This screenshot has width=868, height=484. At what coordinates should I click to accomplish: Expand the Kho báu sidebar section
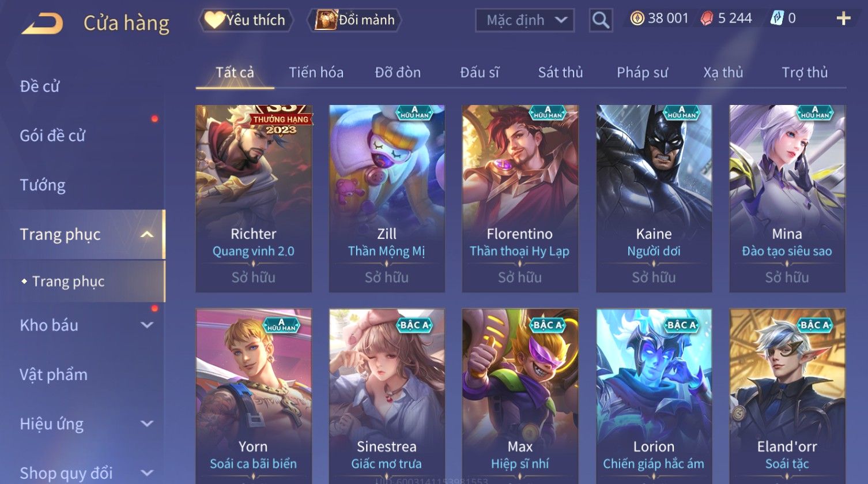click(148, 325)
